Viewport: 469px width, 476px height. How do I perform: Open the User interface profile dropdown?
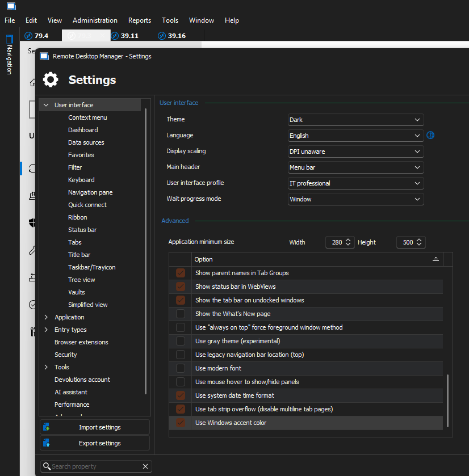[x=355, y=183]
